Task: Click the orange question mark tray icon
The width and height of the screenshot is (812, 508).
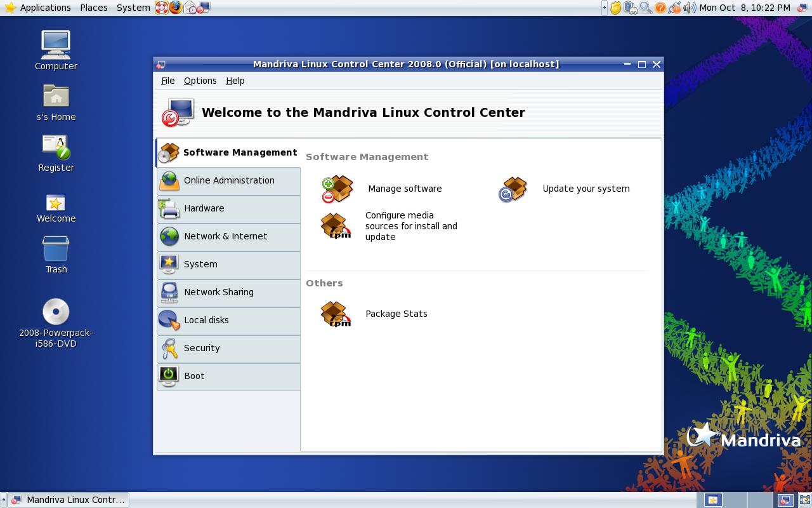Action: 660,8
